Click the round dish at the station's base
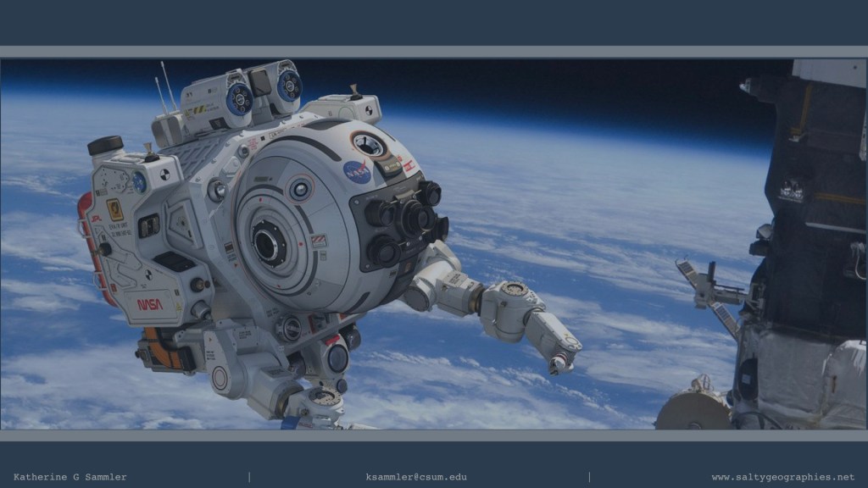 coord(693,412)
